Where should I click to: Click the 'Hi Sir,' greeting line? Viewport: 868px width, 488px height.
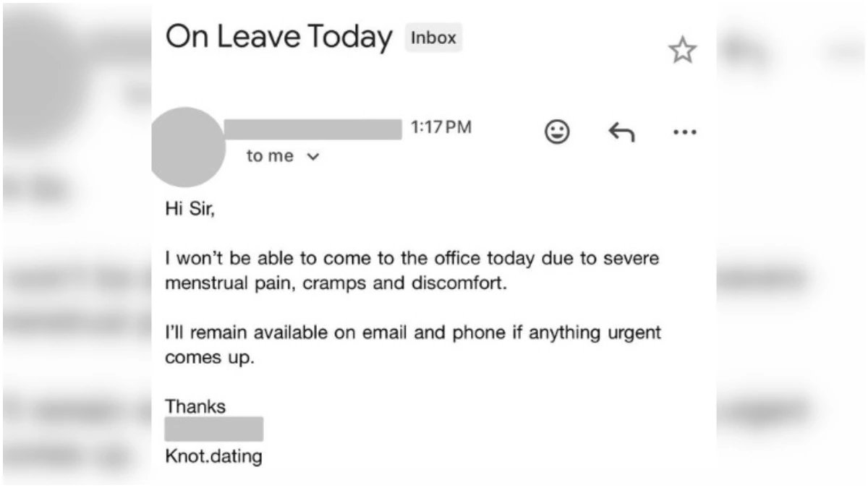click(x=190, y=210)
